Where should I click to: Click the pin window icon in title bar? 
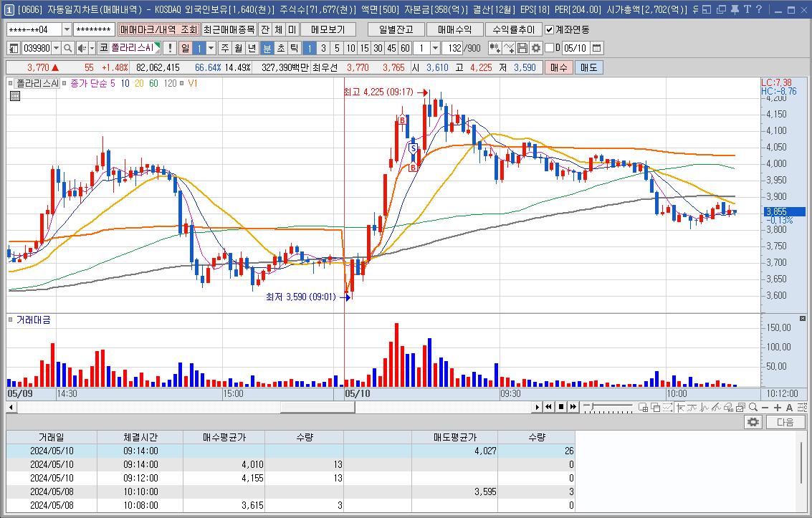(x=735, y=9)
